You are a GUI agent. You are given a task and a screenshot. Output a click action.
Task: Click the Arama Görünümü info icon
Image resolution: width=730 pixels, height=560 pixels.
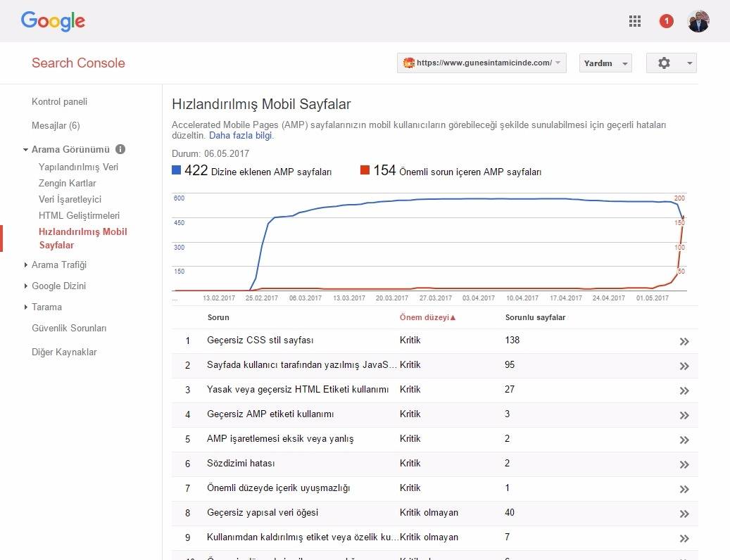[120, 149]
